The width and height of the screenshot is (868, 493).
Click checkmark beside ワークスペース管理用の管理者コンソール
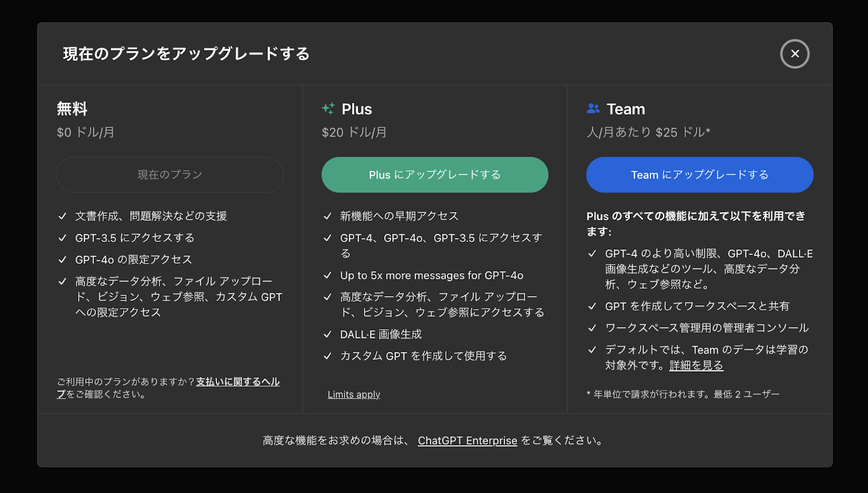pyautogui.click(x=592, y=328)
